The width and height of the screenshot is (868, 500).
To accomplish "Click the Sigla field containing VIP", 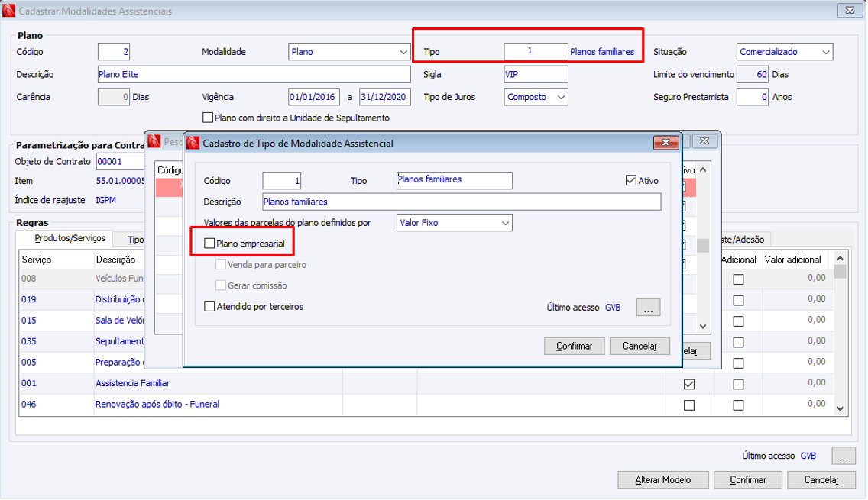I will click(536, 74).
